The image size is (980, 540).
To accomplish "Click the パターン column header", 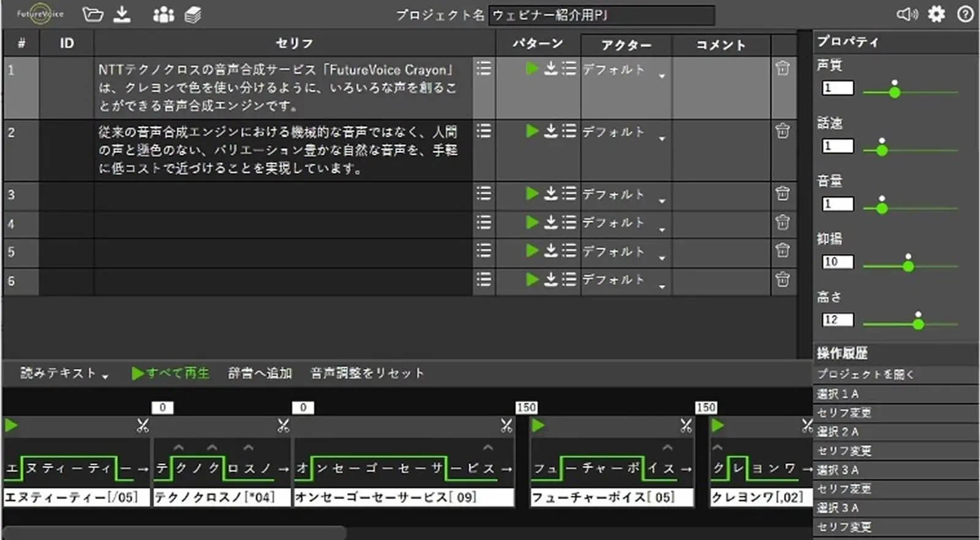I will (x=538, y=43).
